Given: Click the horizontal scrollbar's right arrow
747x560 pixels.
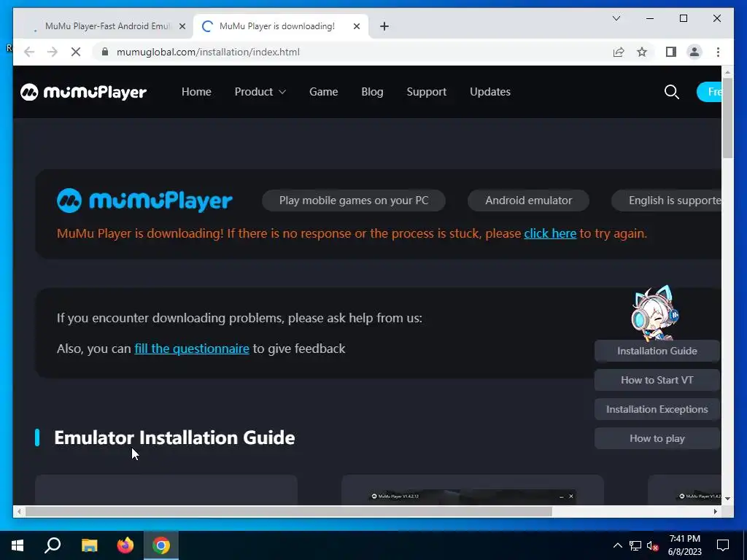Looking at the screenshot, I should tap(715, 511).
